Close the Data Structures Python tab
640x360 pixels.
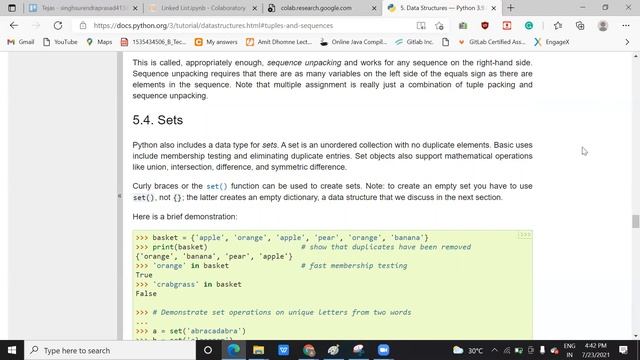pos(493,8)
